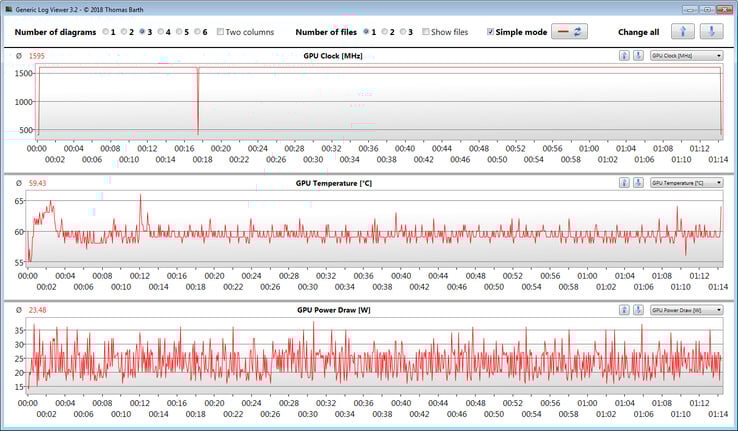The image size is (738, 431).
Task: Click the line color swap button beside Simple mode
Action: [569, 32]
